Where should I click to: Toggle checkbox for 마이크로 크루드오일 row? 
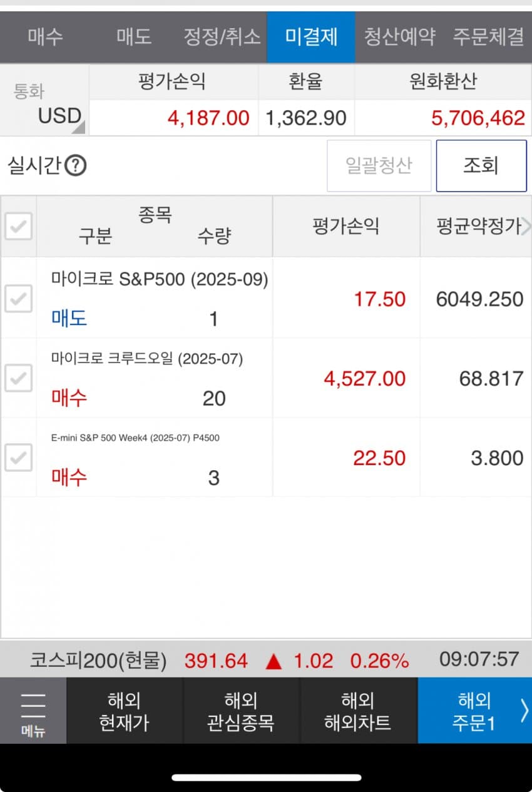coord(18,378)
